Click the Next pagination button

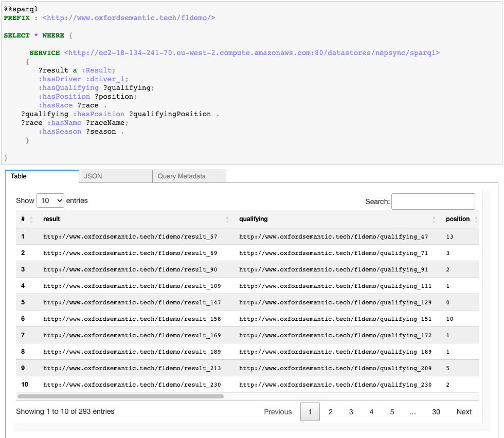pos(464,411)
